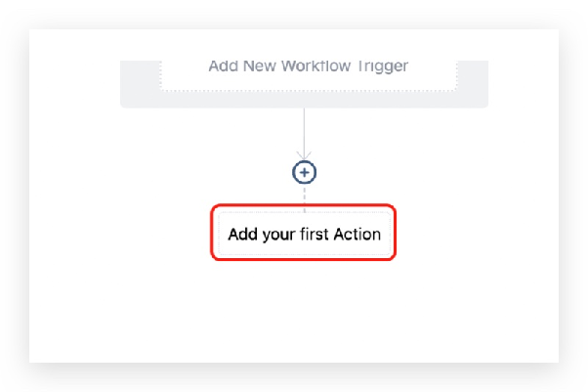Click the gray trigger container panel
The height and width of the screenshot is (392, 588).
tap(304, 84)
